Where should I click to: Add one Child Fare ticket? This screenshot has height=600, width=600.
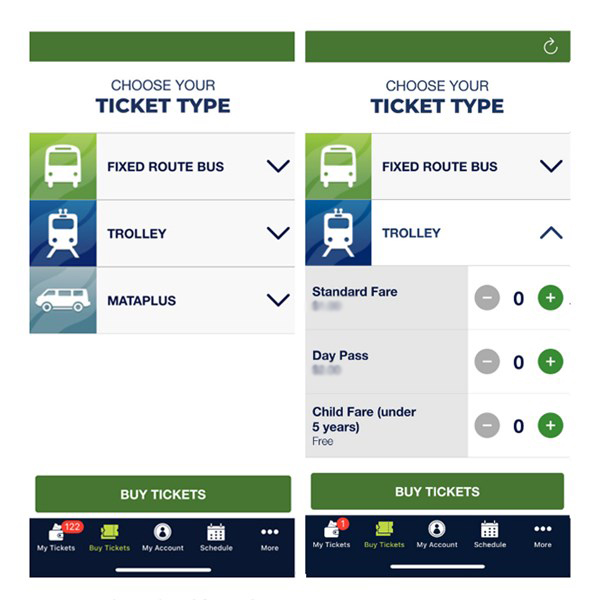coord(550,426)
